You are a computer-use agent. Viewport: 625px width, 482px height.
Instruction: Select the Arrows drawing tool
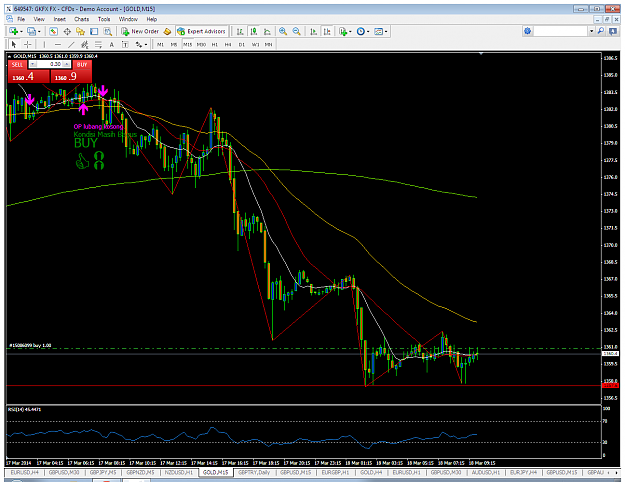point(139,44)
